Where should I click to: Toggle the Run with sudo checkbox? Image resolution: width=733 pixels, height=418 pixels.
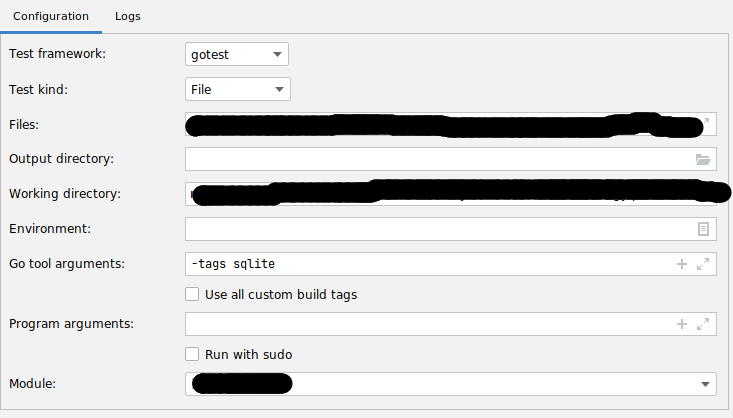tap(193, 354)
